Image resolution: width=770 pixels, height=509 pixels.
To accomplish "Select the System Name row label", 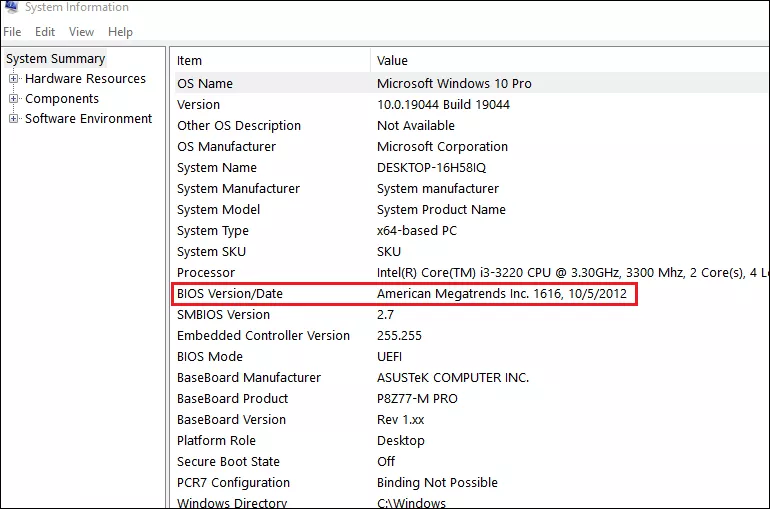I will point(217,168).
